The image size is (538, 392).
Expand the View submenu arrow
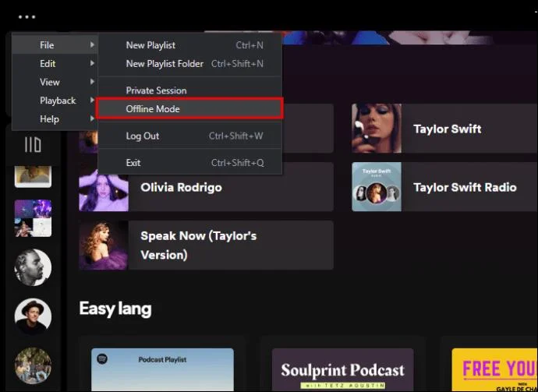pyautogui.click(x=92, y=82)
